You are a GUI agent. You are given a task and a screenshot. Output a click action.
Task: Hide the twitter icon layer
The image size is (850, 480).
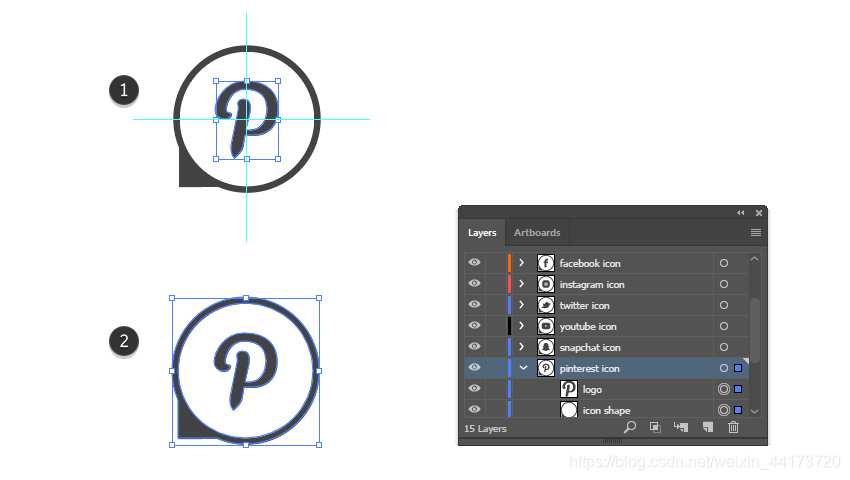(474, 305)
